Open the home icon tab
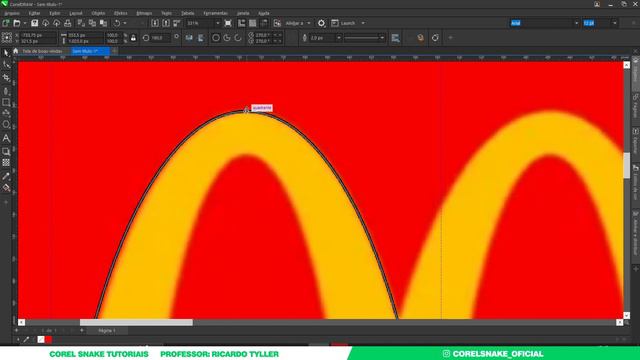This screenshot has height=360, width=640. [x=16, y=51]
